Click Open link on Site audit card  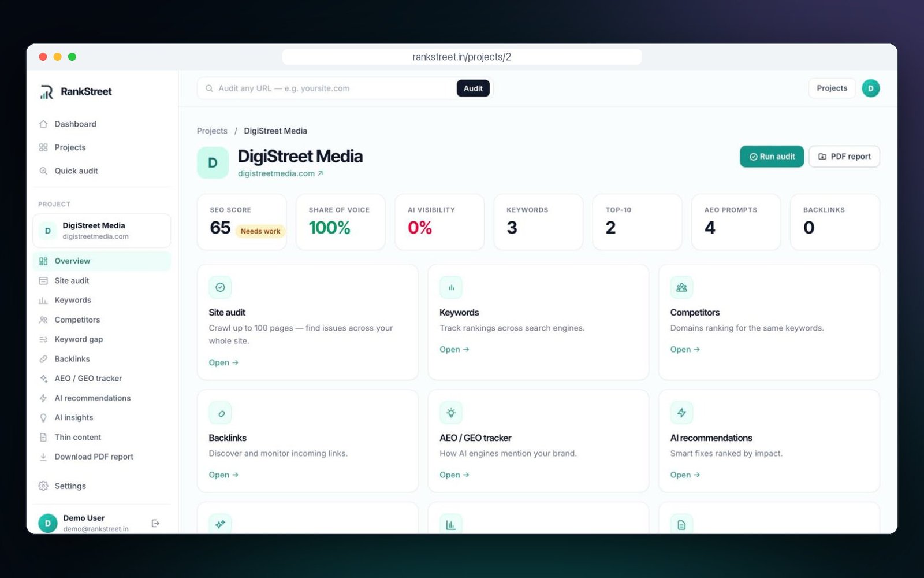click(x=223, y=363)
